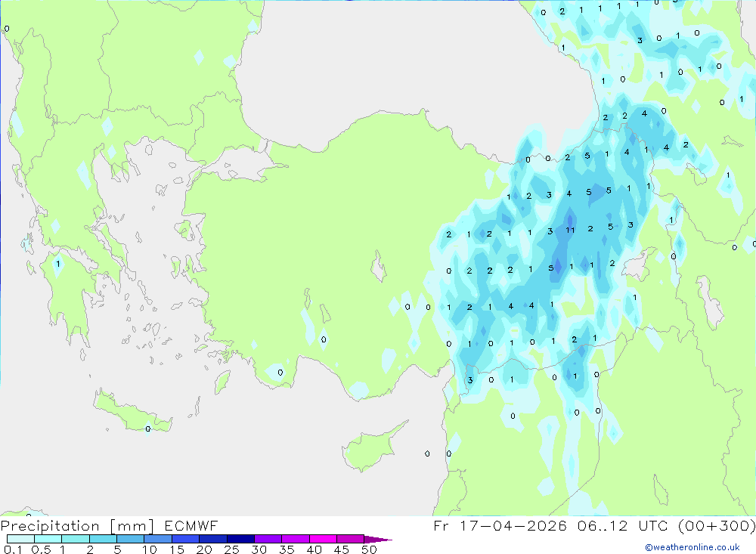756x554 pixels.
Task: Click the '20' legend label
Action: pos(204,549)
